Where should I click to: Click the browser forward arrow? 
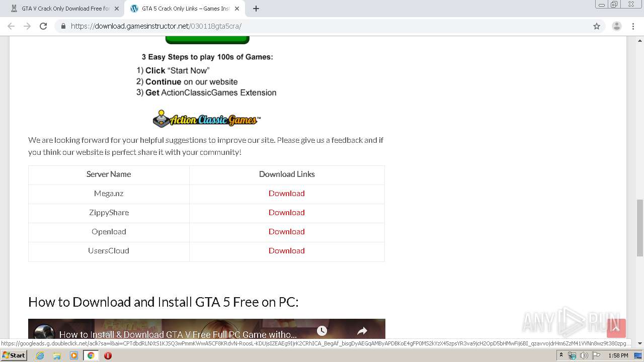pos(27,26)
